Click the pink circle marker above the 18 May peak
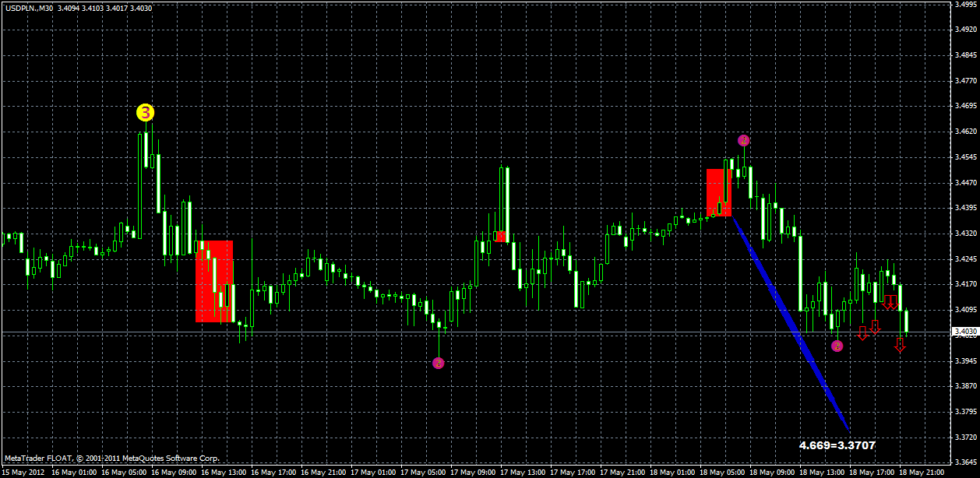The width and height of the screenshot is (980, 478). tap(743, 140)
